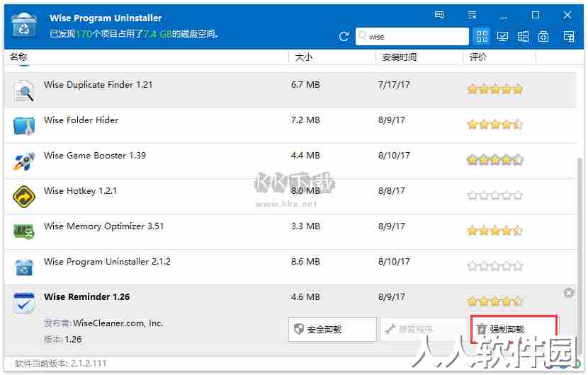Screen dimensions: 588x375
Task: Sort by 评价 column header
Action: tap(477, 57)
